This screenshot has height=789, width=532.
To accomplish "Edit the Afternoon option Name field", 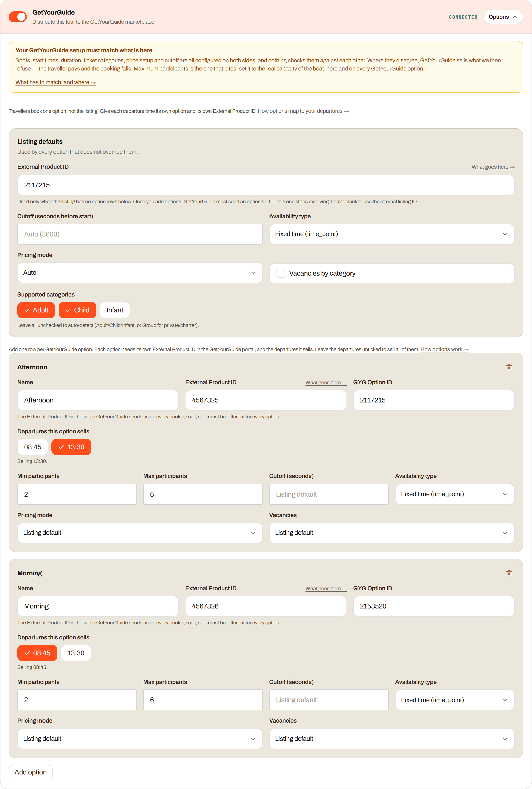I will pyautogui.click(x=98, y=400).
